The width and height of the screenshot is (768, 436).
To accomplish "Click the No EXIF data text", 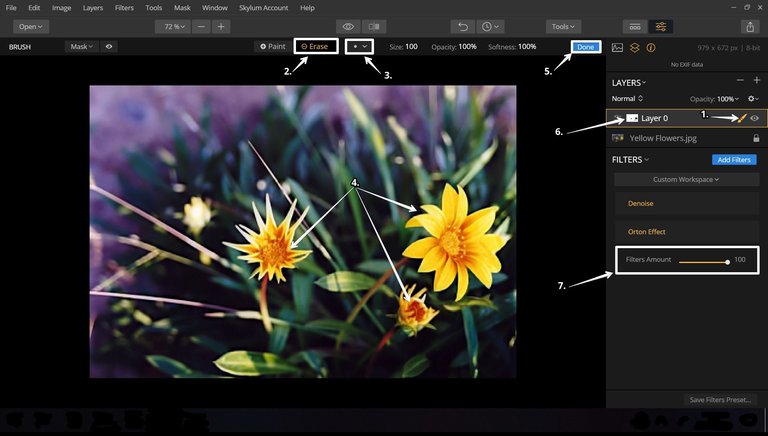I will click(x=687, y=65).
